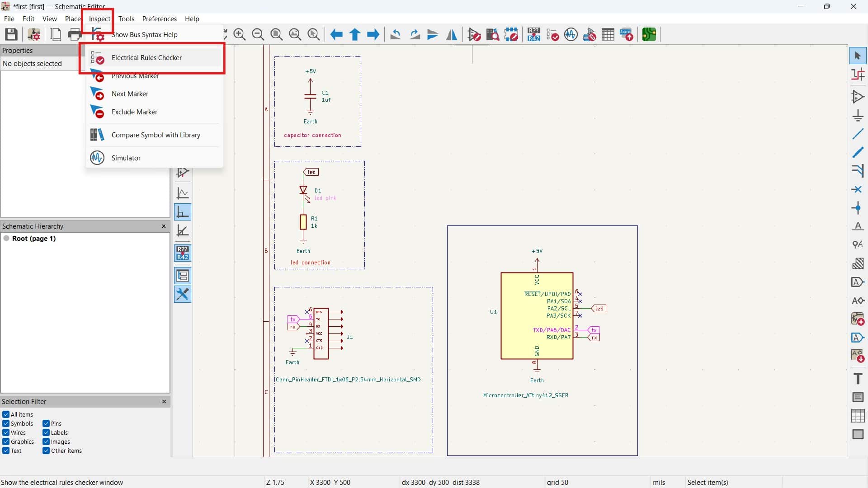Select the Add wire tool
Viewport: 868px width, 488px height.
coord(858,134)
